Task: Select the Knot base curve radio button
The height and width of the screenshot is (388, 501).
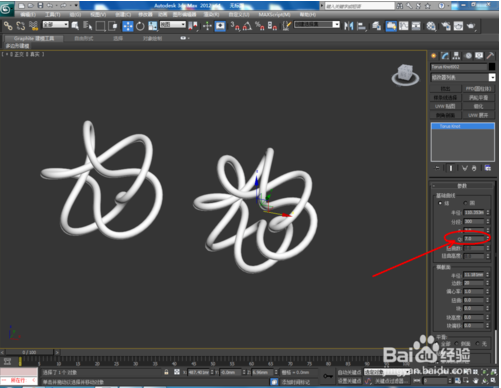Action: [440, 203]
